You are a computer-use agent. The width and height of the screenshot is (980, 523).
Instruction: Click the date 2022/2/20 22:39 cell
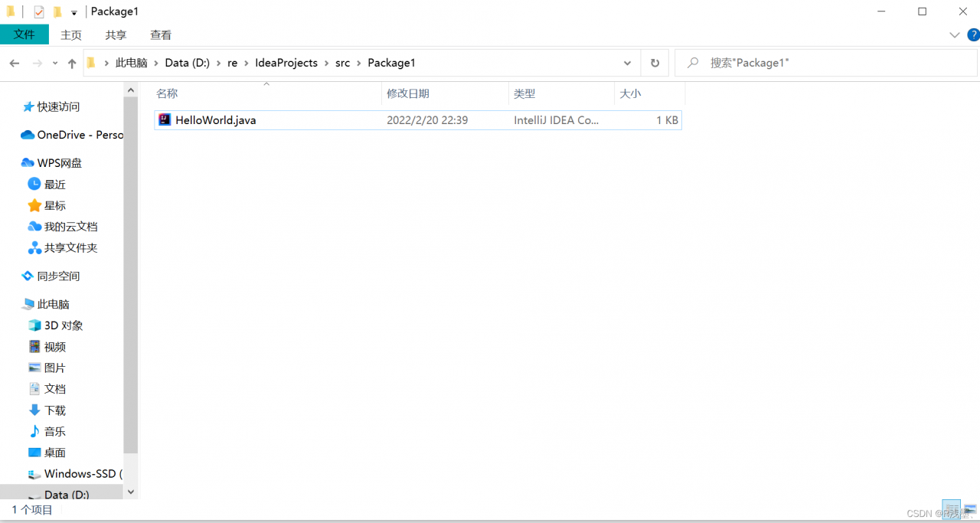(427, 120)
